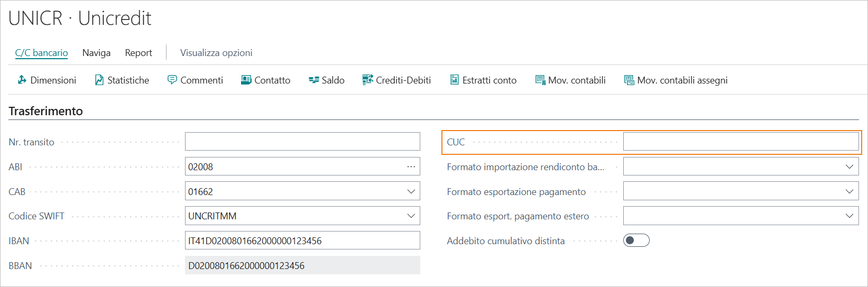868x287 pixels.
Task: Expand the CAB dropdown
Action: 411,191
